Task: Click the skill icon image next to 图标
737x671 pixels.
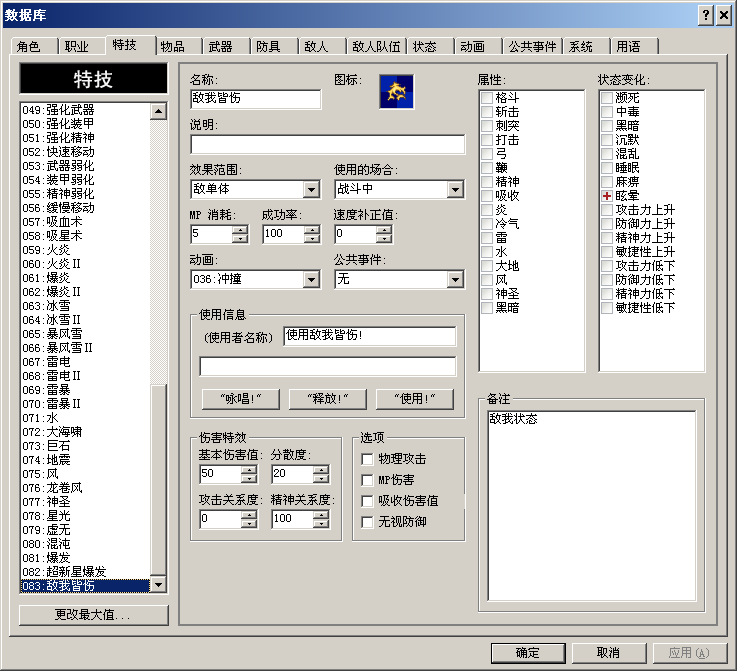Action: [396, 92]
